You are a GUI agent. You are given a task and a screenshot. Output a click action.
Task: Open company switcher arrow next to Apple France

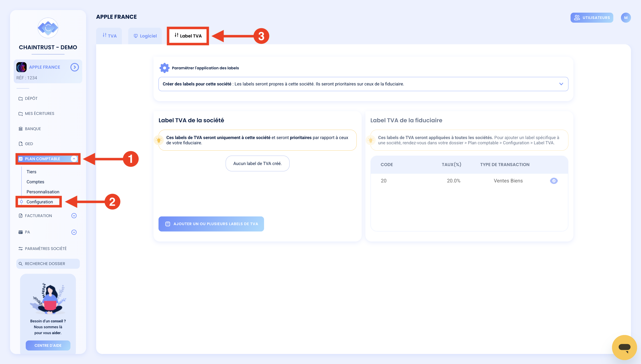(x=75, y=67)
